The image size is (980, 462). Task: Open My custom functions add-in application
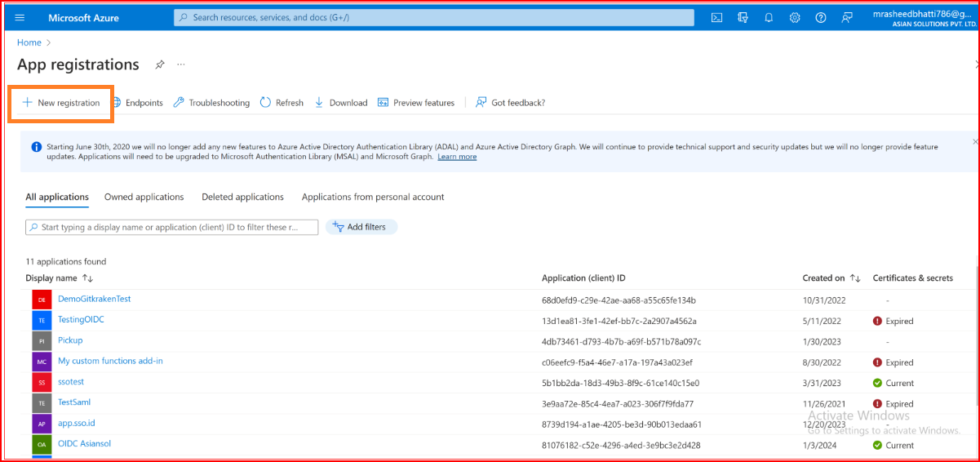click(110, 361)
